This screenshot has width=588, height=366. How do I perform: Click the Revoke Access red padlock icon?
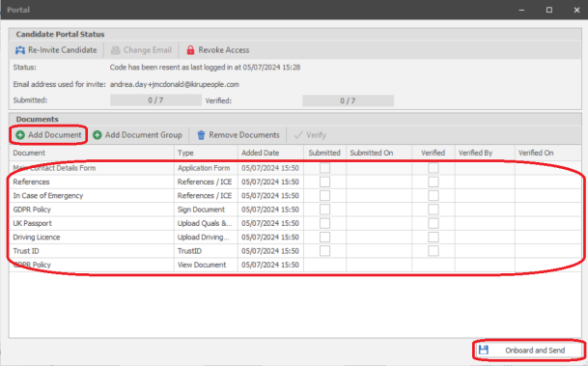click(190, 50)
